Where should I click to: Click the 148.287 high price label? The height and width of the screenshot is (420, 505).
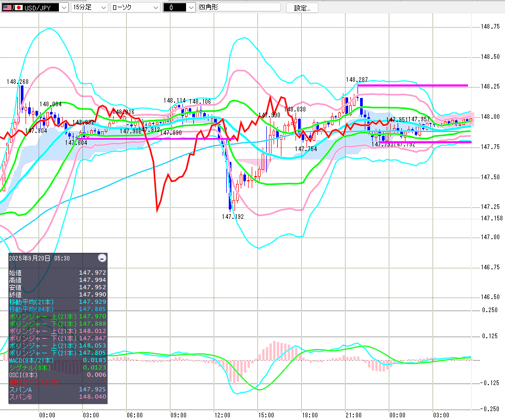356,80
